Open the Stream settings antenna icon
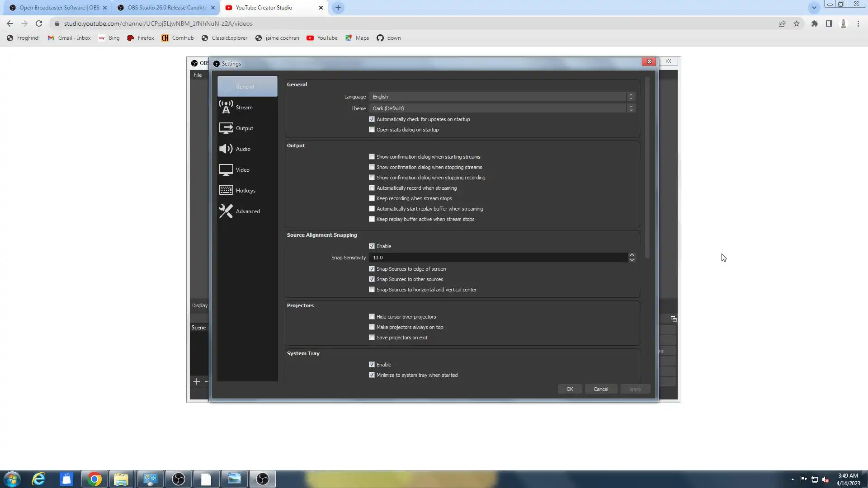The height and width of the screenshot is (488, 868). (226, 107)
